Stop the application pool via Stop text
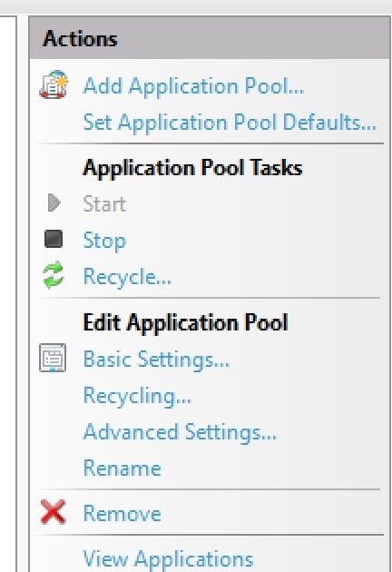392x572 pixels. click(104, 241)
